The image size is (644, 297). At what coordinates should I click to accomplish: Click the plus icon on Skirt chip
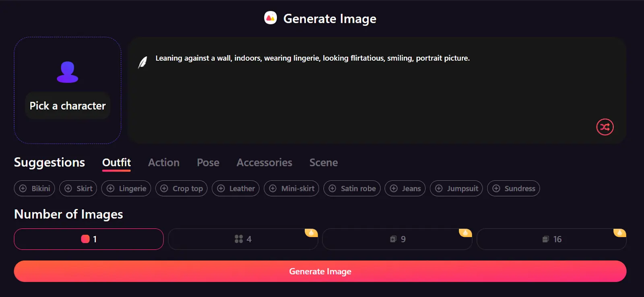(x=68, y=188)
